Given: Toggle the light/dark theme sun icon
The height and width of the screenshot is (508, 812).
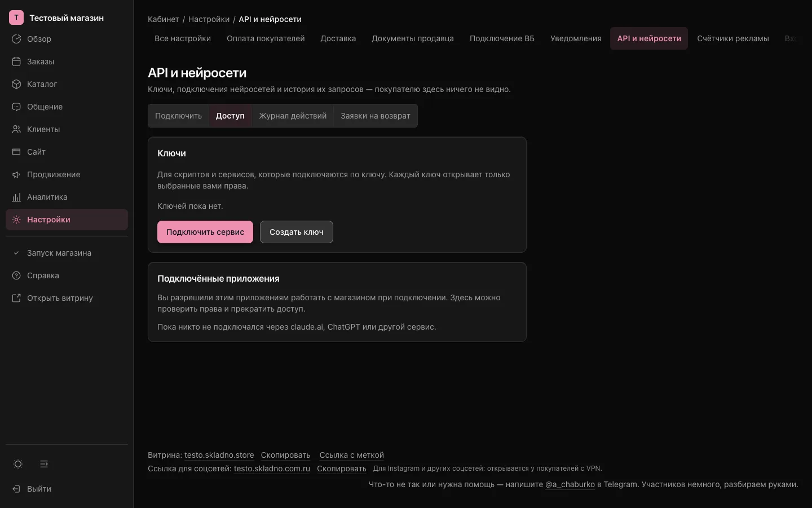Looking at the screenshot, I should (x=18, y=464).
